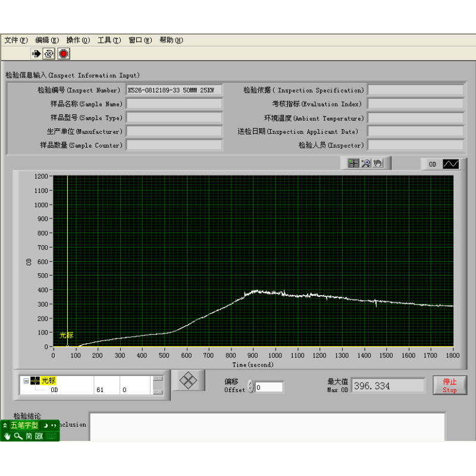This screenshot has height=476, width=476.
Task: Open the 工具(T) menu
Action: 109,40
